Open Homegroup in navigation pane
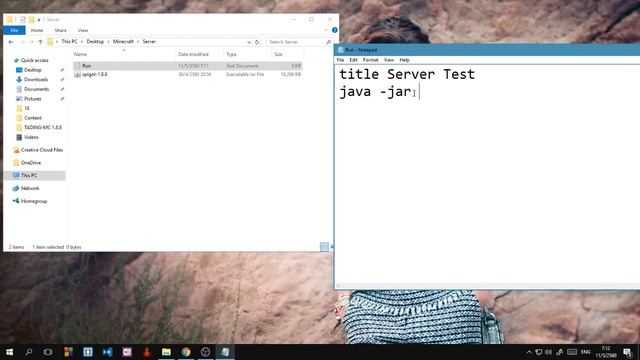Viewport: 640px width, 360px height. pyautogui.click(x=34, y=201)
